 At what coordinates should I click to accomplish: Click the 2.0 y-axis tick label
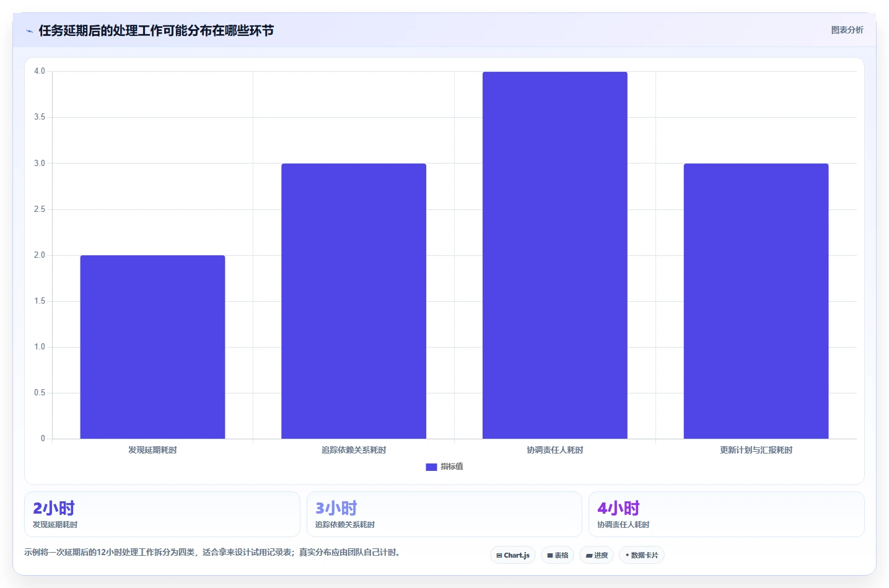[x=40, y=255]
